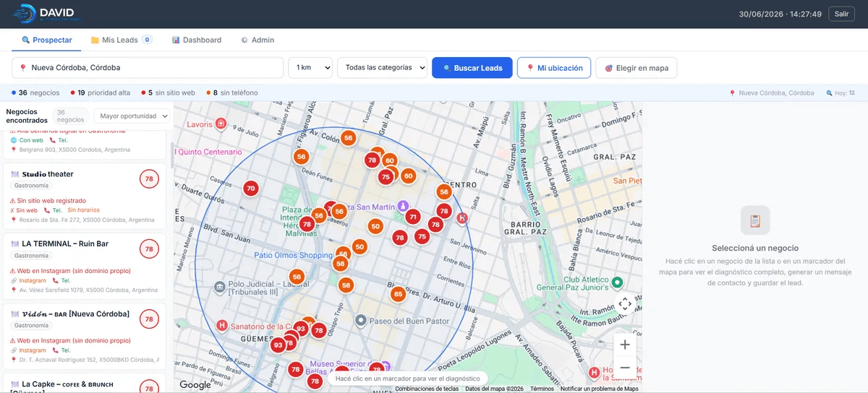Click the Plaza San Martín monument icon
The height and width of the screenshot is (393, 868).
pyautogui.click(x=404, y=207)
